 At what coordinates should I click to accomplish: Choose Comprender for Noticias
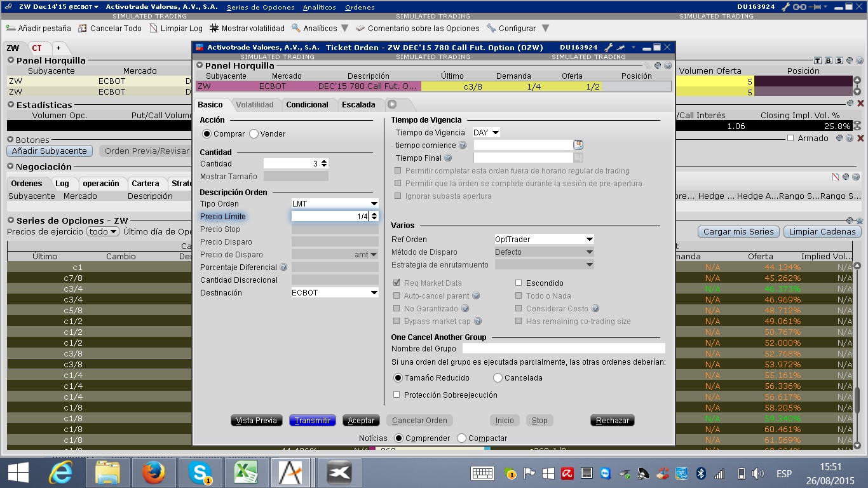coord(399,438)
